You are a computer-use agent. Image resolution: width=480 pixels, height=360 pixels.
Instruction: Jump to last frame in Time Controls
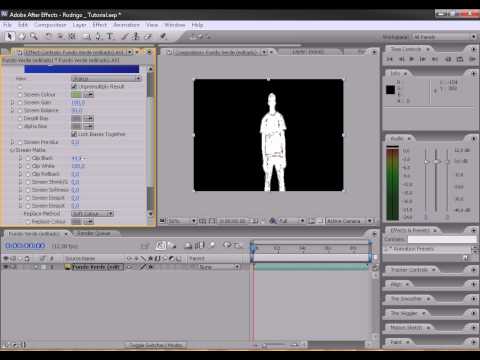pyautogui.click(x=434, y=59)
